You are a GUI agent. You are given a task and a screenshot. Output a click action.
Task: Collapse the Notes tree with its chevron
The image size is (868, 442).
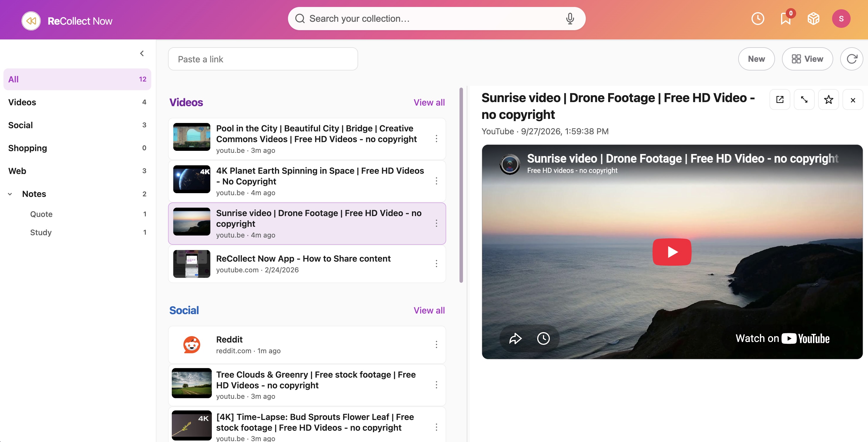point(10,194)
